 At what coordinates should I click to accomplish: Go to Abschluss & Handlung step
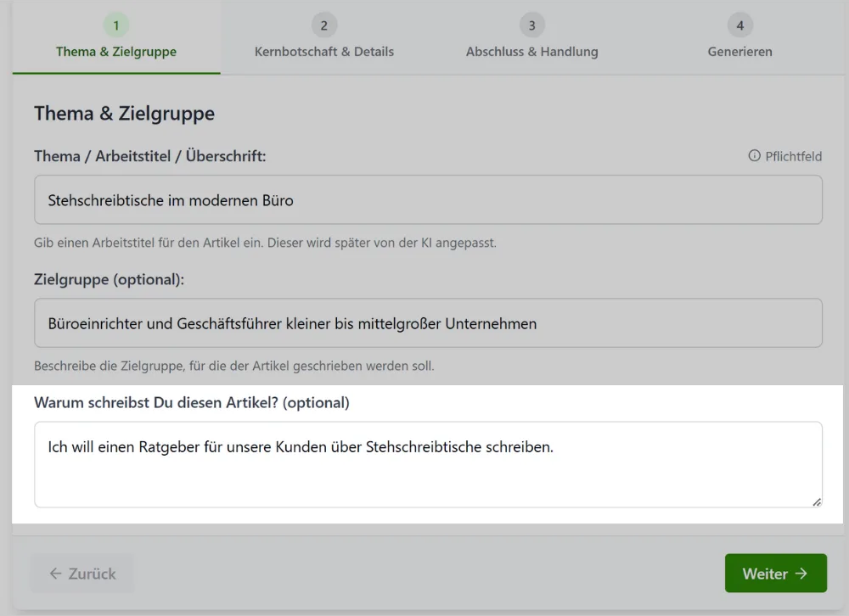pos(531,37)
